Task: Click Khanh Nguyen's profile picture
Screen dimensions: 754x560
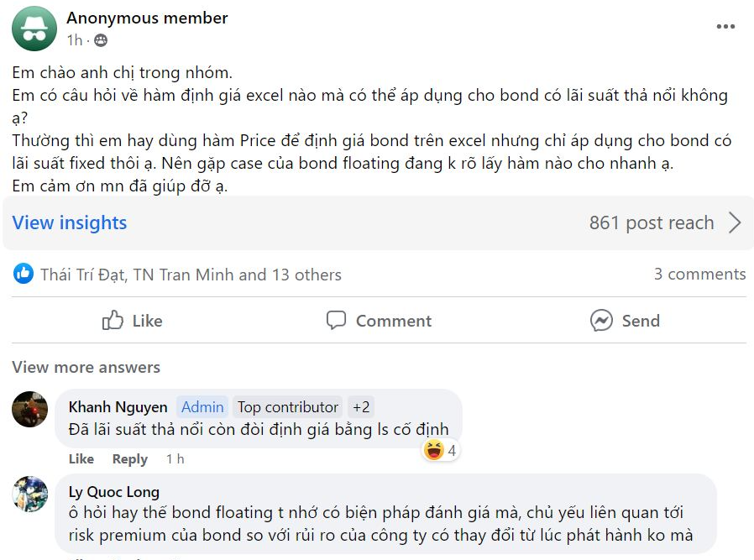Action: [30, 410]
